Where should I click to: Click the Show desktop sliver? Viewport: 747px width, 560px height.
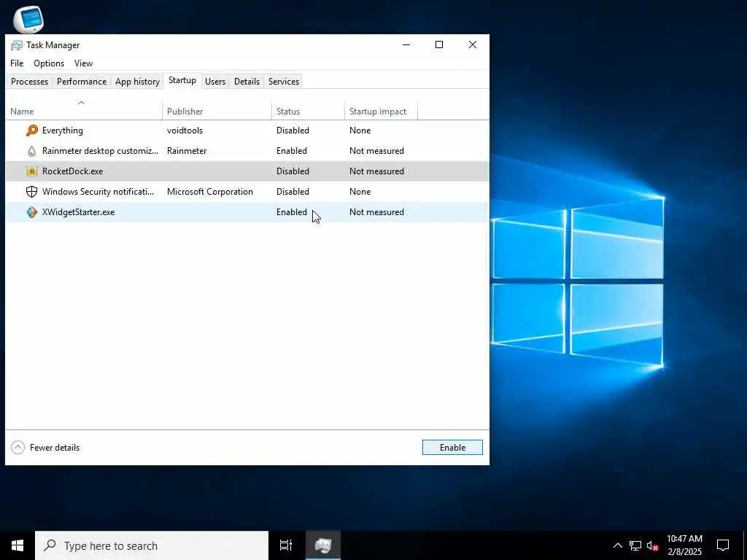[745, 545]
